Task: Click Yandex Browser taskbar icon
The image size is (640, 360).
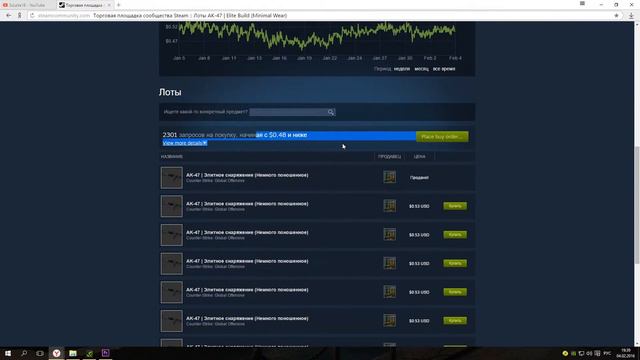Action: 56,353
